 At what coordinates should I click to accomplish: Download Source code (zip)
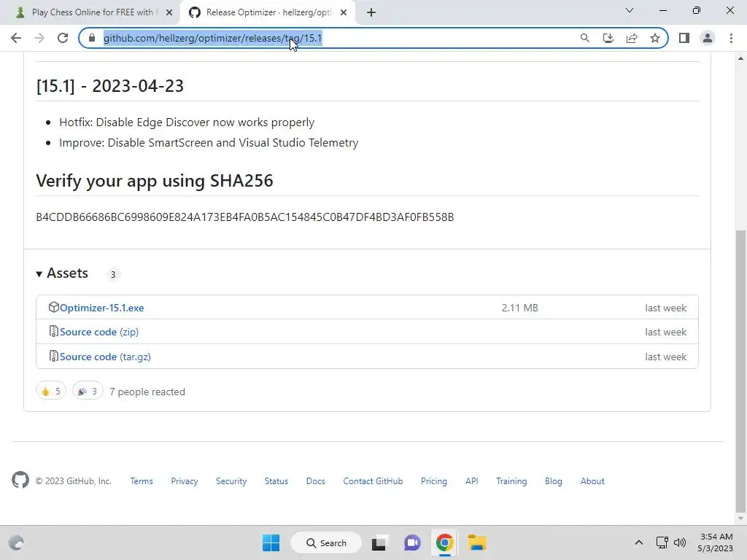pyautogui.click(x=99, y=332)
